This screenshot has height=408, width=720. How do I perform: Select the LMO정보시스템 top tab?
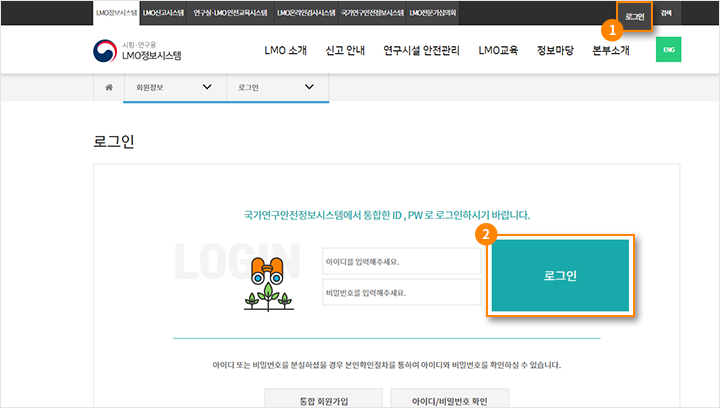pyautogui.click(x=117, y=13)
